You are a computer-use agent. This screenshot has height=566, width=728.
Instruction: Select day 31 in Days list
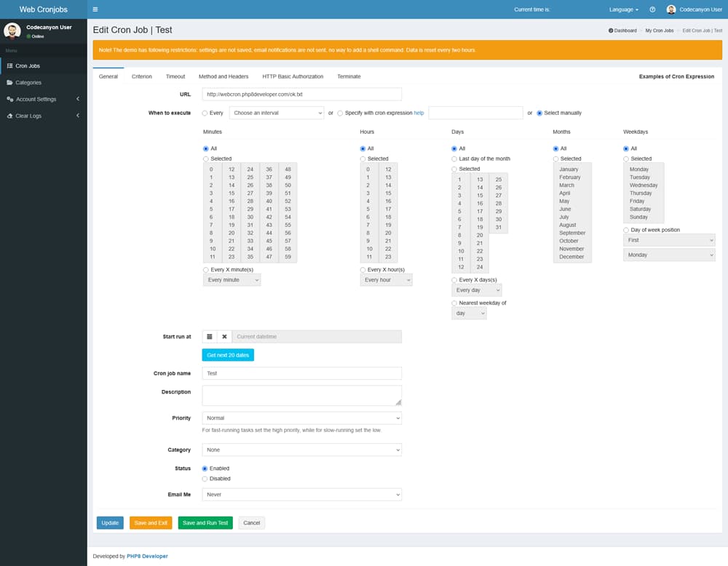(498, 227)
